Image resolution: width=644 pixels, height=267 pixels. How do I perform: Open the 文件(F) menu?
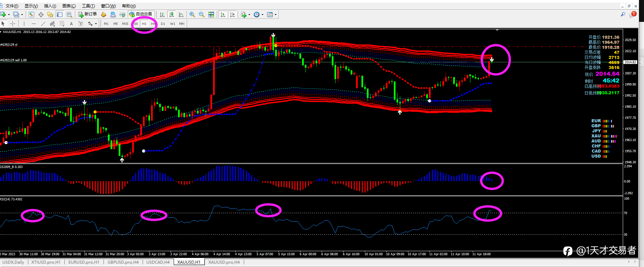(12, 6)
